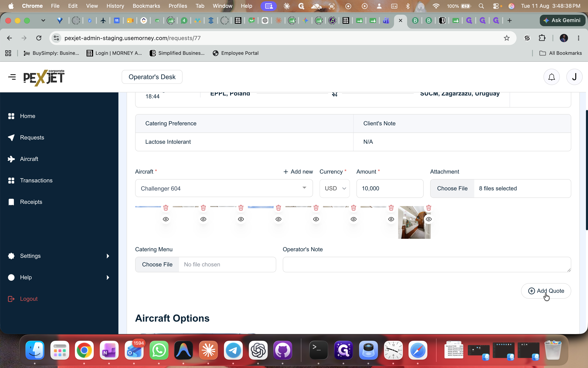The height and width of the screenshot is (368, 588).
Task: Bookmark this page with the star icon
Action: [x=507, y=38]
